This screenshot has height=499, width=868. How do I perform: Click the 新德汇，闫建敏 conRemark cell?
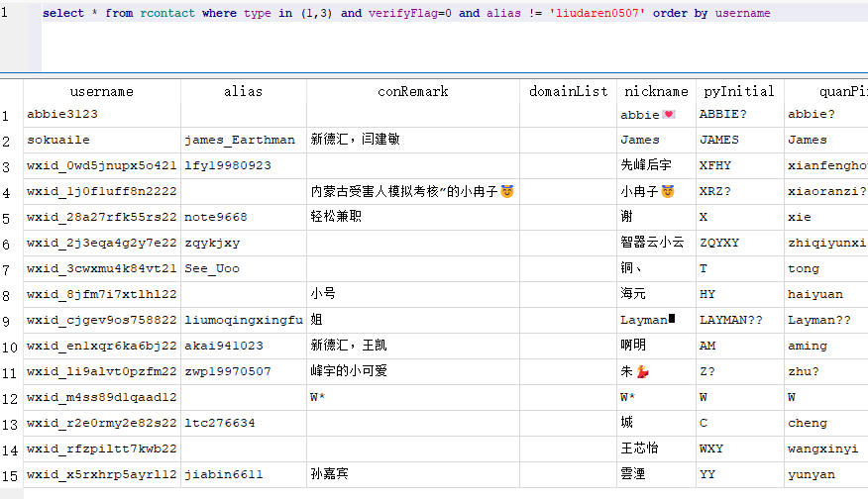[413, 140]
